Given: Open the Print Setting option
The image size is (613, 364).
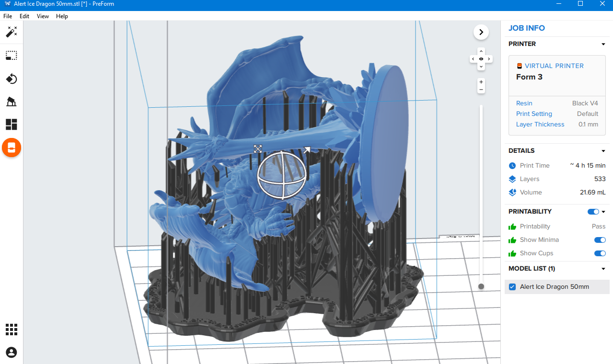Looking at the screenshot, I should tap(534, 114).
